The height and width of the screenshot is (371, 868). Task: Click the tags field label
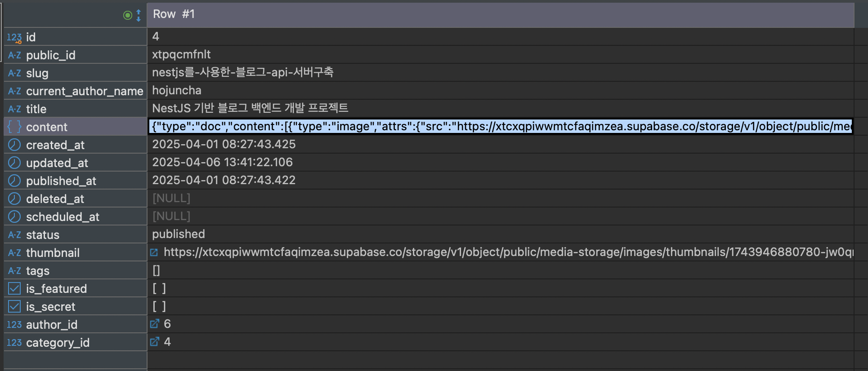pyautogui.click(x=38, y=271)
